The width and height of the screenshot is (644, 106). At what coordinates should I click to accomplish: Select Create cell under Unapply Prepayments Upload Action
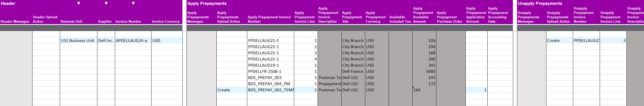[560, 40]
